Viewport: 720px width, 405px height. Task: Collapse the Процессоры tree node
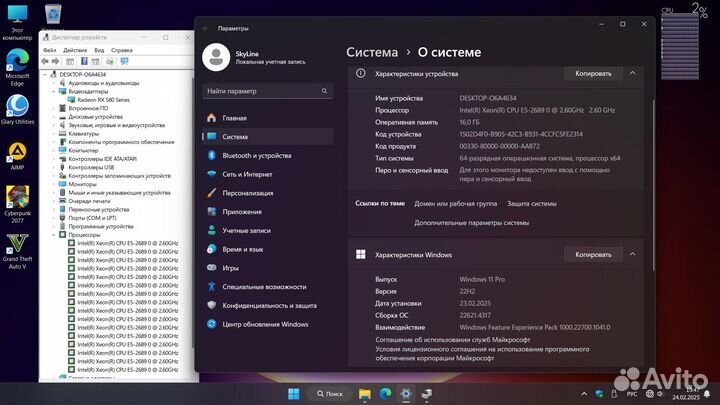pyautogui.click(x=56, y=234)
